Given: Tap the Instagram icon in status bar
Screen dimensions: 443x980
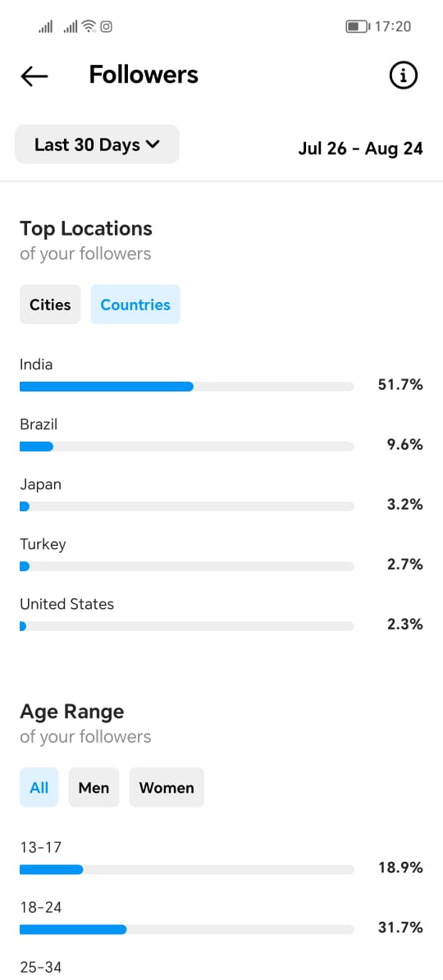Looking at the screenshot, I should 107,26.
